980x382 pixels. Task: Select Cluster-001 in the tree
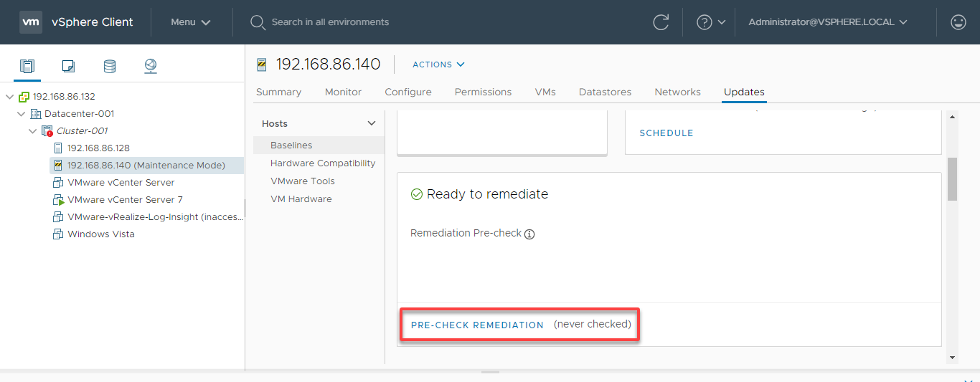click(x=83, y=131)
